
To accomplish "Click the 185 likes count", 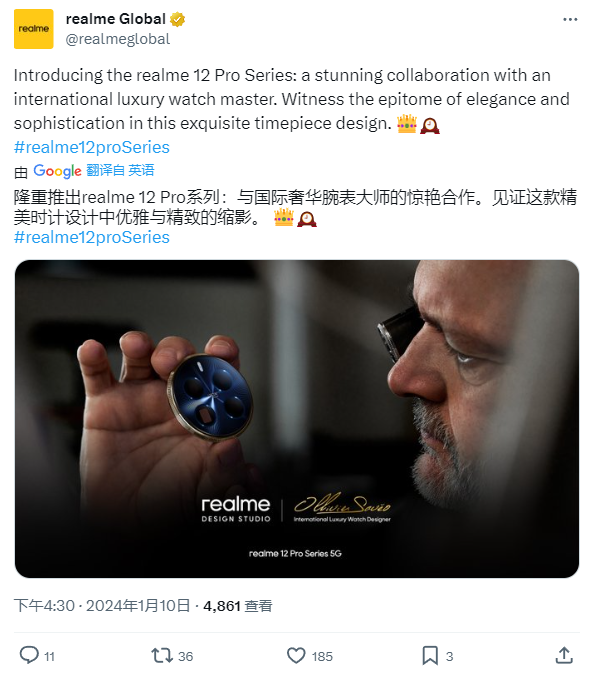I will (322, 657).
